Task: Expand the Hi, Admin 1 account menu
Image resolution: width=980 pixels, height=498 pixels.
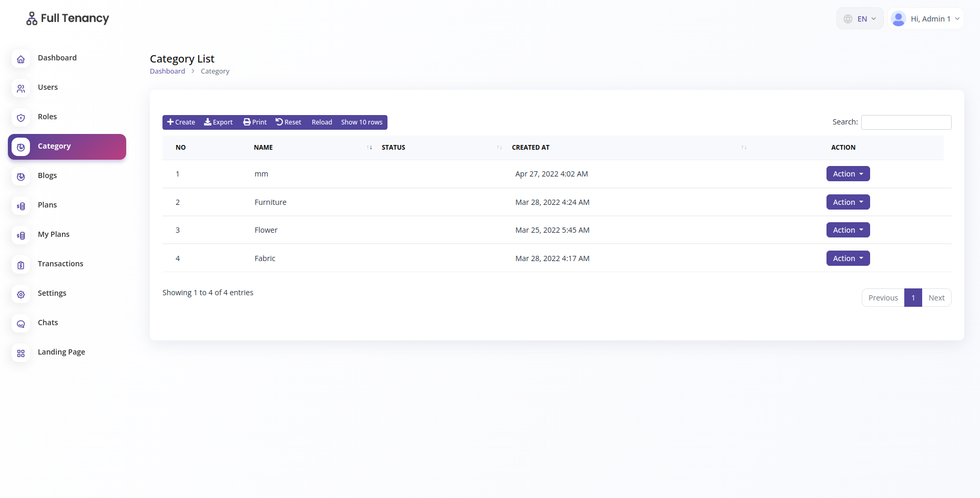Action: click(925, 18)
